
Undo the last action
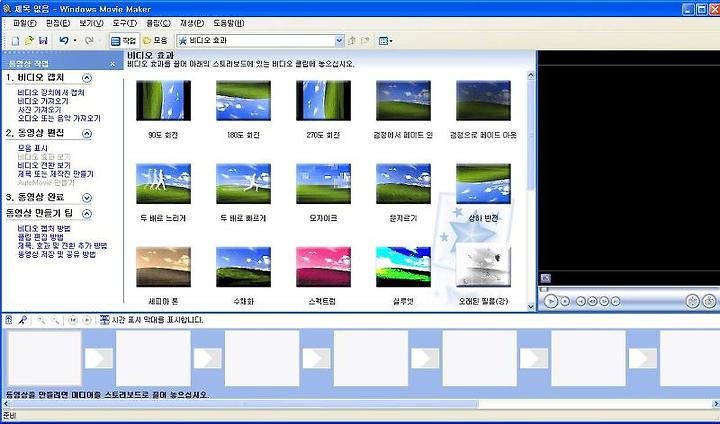(x=64, y=41)
